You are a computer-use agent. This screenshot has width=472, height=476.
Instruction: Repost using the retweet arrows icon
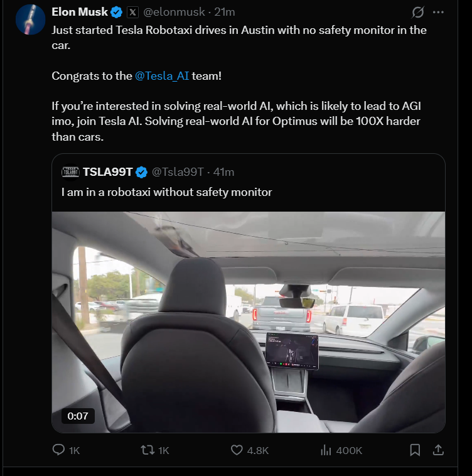(147, 450)
